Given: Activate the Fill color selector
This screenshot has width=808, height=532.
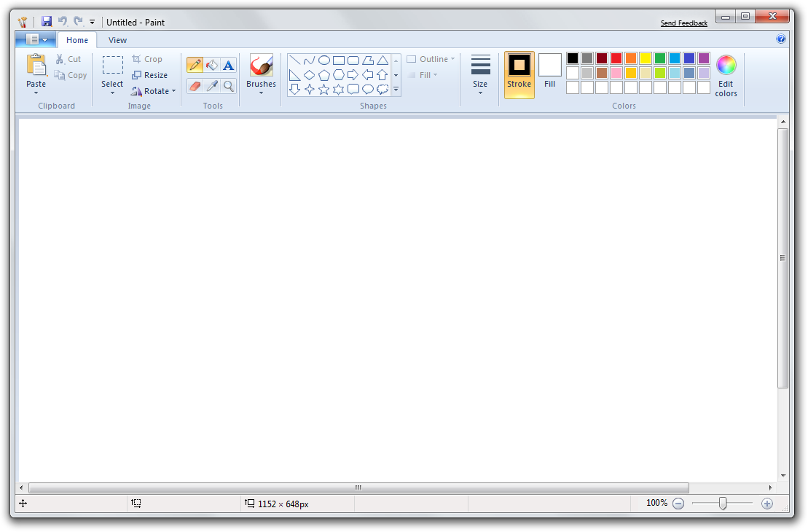Looking at the screenshot, I should 550,71.
